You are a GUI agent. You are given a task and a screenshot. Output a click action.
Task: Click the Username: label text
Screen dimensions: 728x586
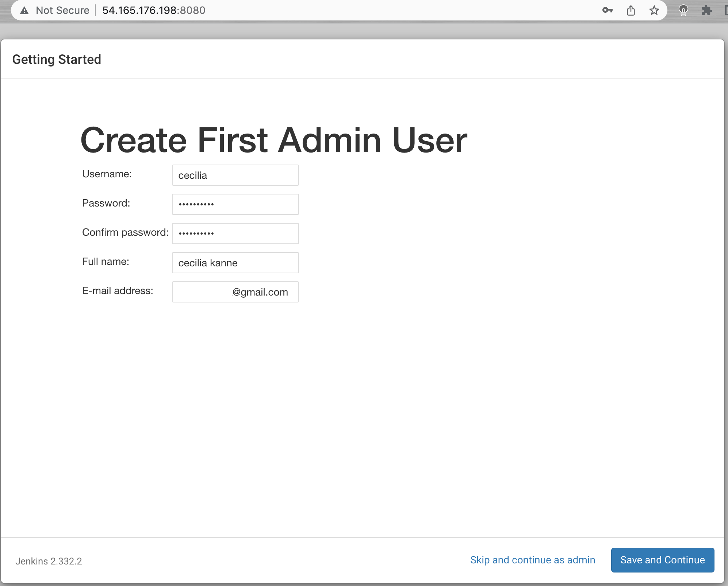coord(107,174)
